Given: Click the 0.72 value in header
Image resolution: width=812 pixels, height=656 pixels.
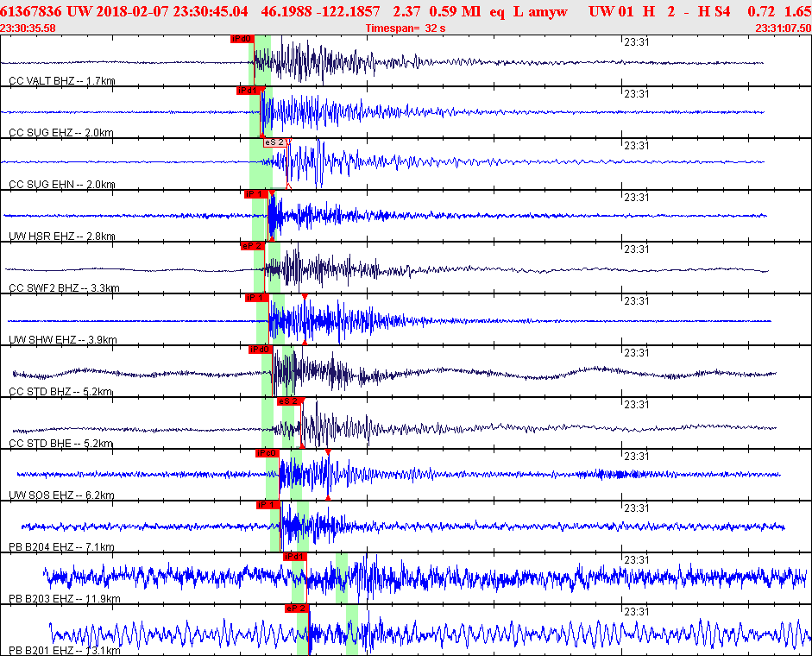Looking at the screenshot, I should [x=761, y=11].
